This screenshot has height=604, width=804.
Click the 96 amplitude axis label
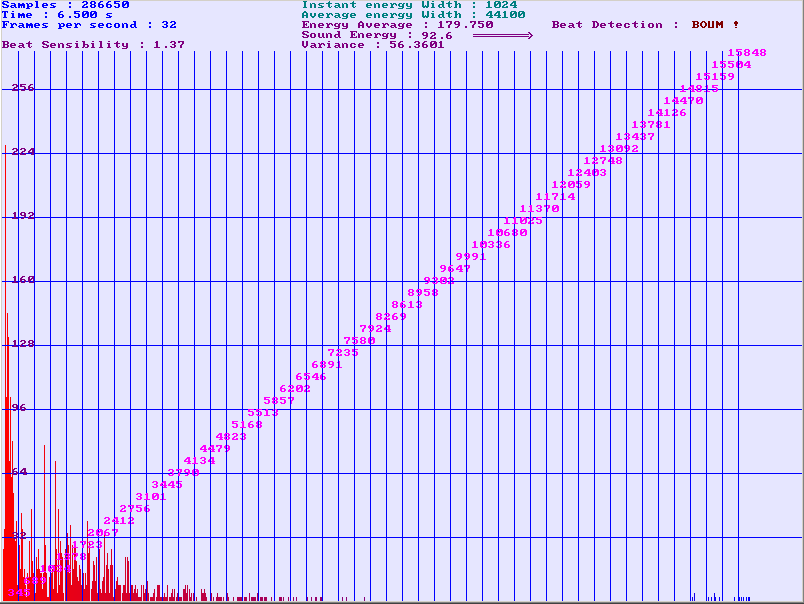coord(19,408)
